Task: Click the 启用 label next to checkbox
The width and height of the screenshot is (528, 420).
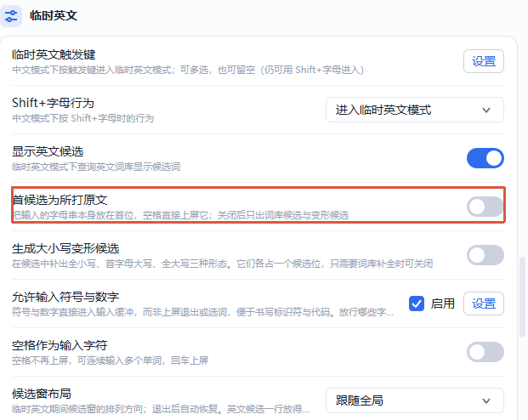Action: point(442,304)
